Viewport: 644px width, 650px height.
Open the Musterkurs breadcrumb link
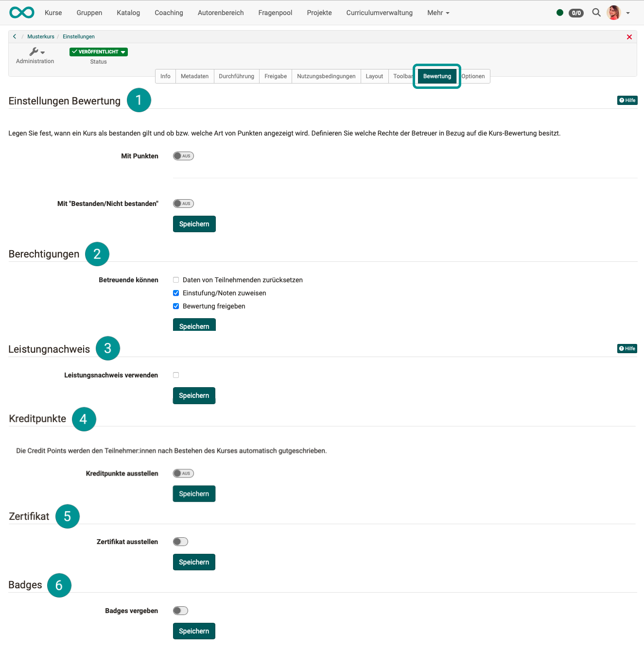tap(41, 36)
